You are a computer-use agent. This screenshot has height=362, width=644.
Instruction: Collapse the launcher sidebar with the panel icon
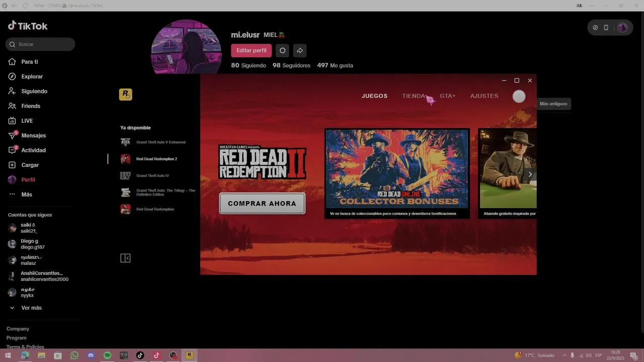[x=125, y=258]
